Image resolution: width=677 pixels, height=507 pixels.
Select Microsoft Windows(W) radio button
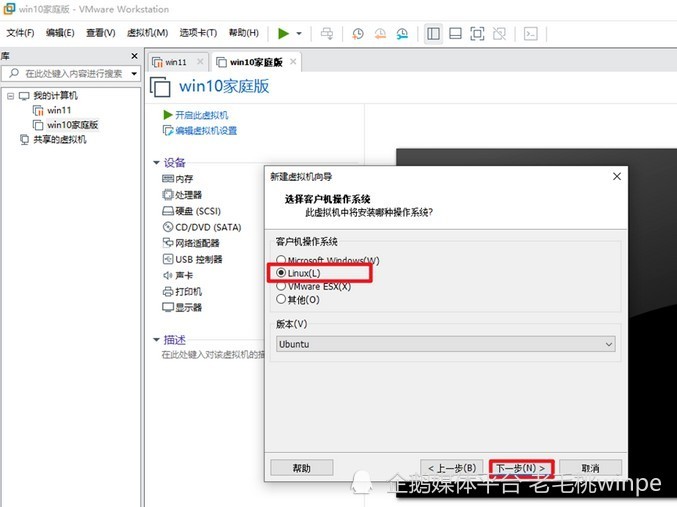pyautogui.click(x=281, y=260)
